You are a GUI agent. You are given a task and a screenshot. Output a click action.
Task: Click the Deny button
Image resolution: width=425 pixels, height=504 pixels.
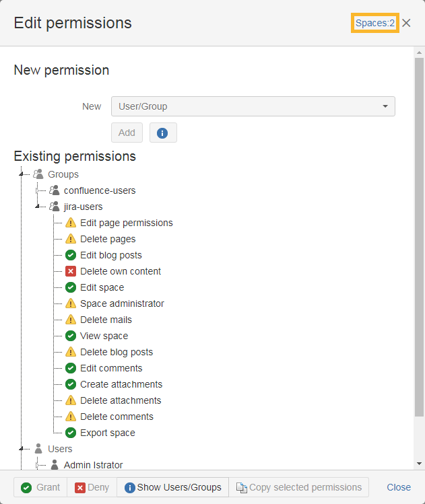click(x=92, y=487)
